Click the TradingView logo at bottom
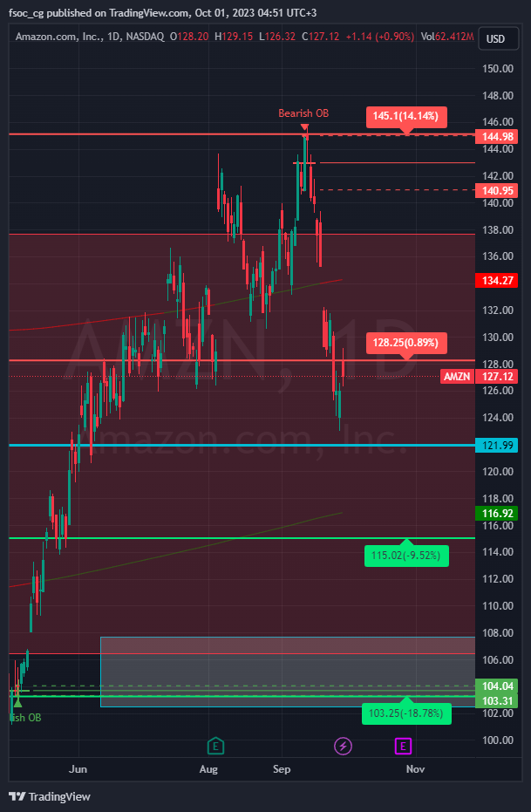The image size is (531, 812). tap(50, 796)
